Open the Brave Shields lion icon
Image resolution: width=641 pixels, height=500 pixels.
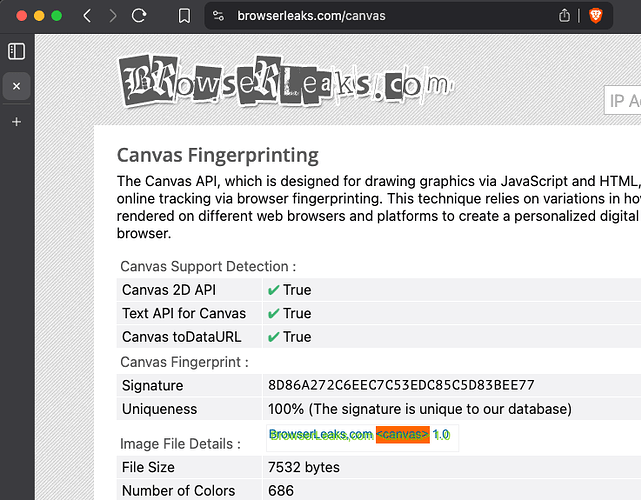(x=596, y=16)
